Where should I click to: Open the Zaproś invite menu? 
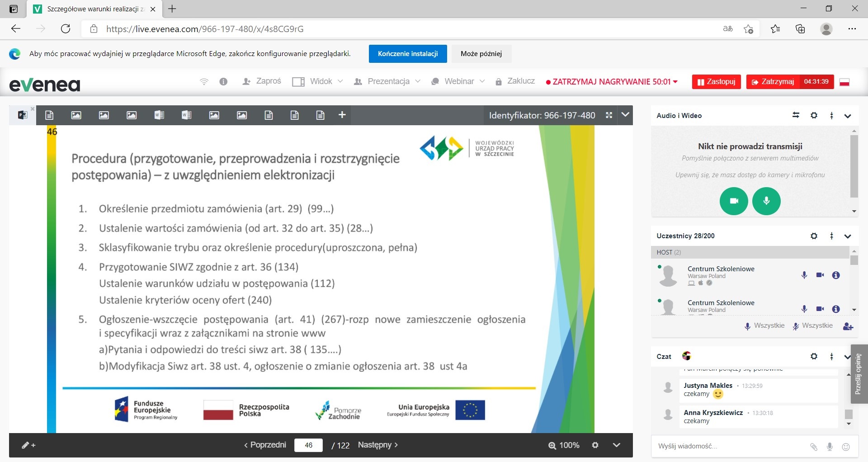(262, 81)
